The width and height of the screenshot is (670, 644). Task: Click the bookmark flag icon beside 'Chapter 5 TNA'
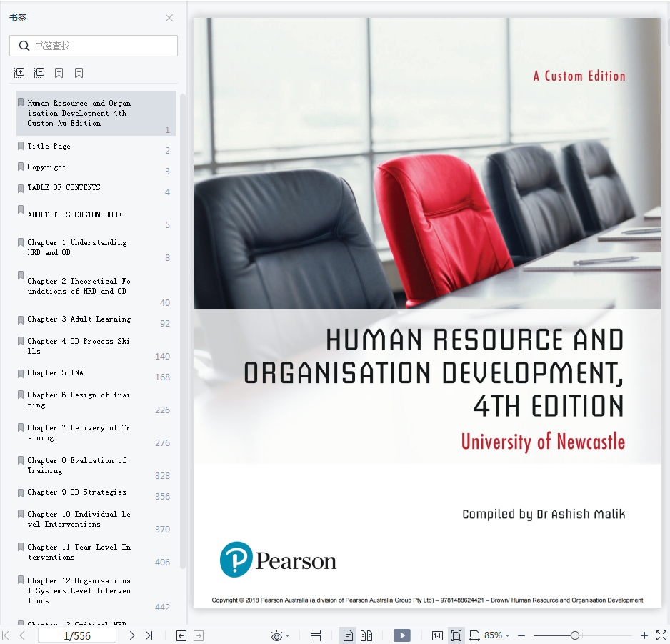[x=21, y=374]
